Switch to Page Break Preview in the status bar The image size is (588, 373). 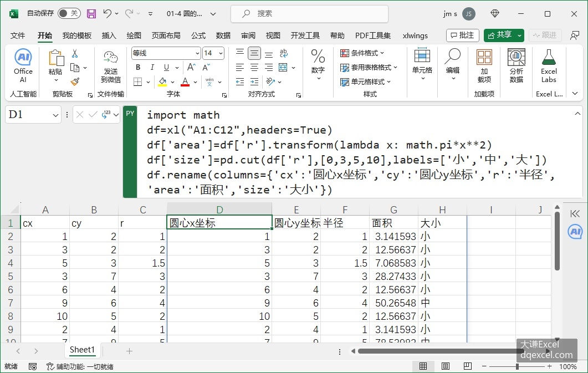pos(467,366)
